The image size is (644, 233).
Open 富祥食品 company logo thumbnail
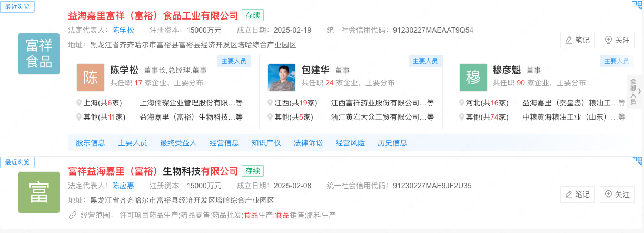39,53
